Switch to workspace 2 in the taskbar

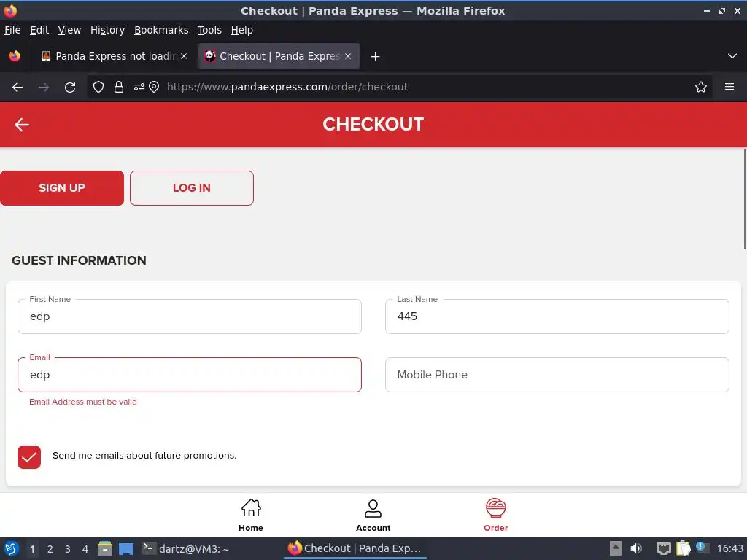(50, 549)
